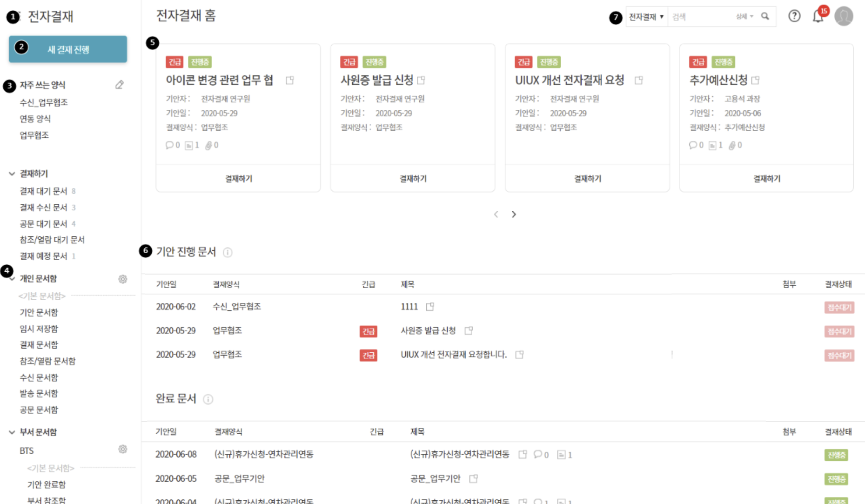Edit frequently used forms with pencil icon
The width and height of the screenshot is (865, 504).
[120, 85]
